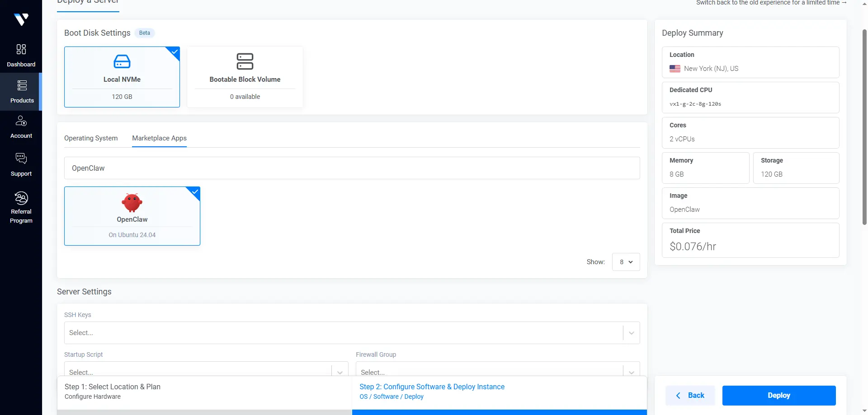Open the Show count dropdown
The width and height of the screenshot is (868, 415).
626,262
